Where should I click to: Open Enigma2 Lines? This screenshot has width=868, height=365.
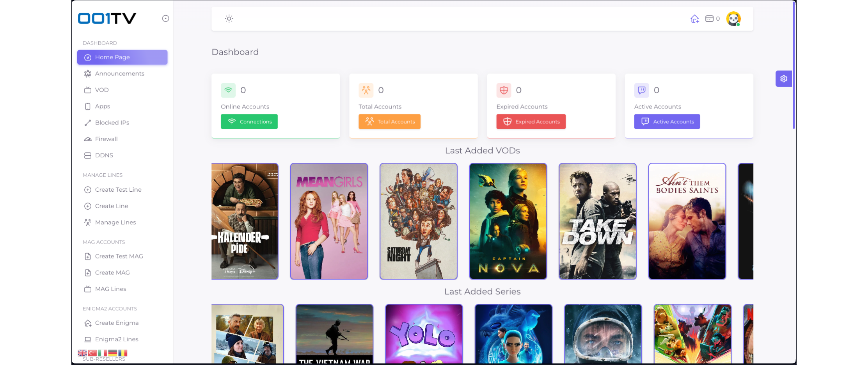pyautogui.click(x=122, y=340)
